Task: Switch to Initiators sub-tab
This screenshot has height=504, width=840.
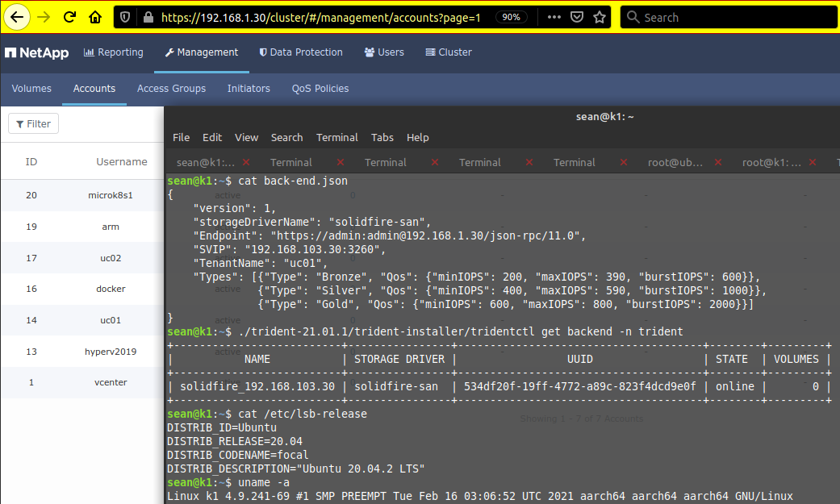Action: click(x=249, y=89)
